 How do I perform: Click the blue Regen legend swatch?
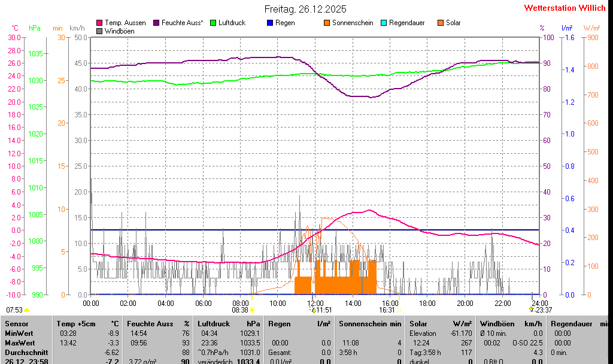tap(270, 23)
